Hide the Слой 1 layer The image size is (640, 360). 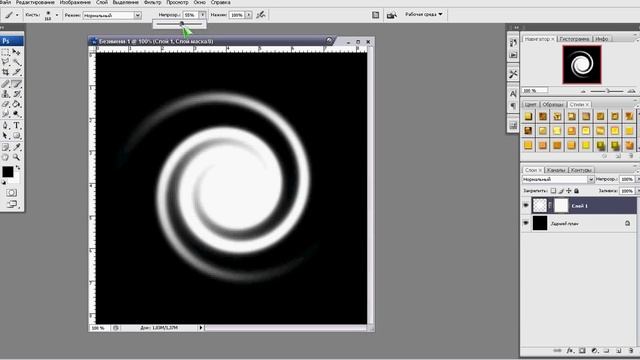(526, 206)
